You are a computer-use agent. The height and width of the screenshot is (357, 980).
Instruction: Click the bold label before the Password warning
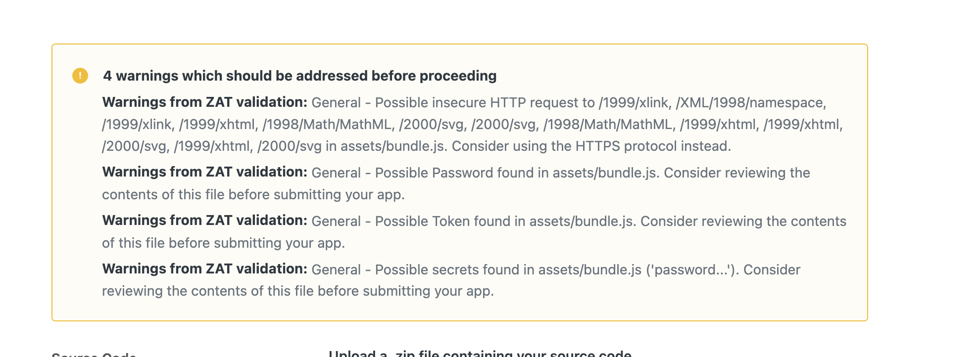[x=204, y=172]
